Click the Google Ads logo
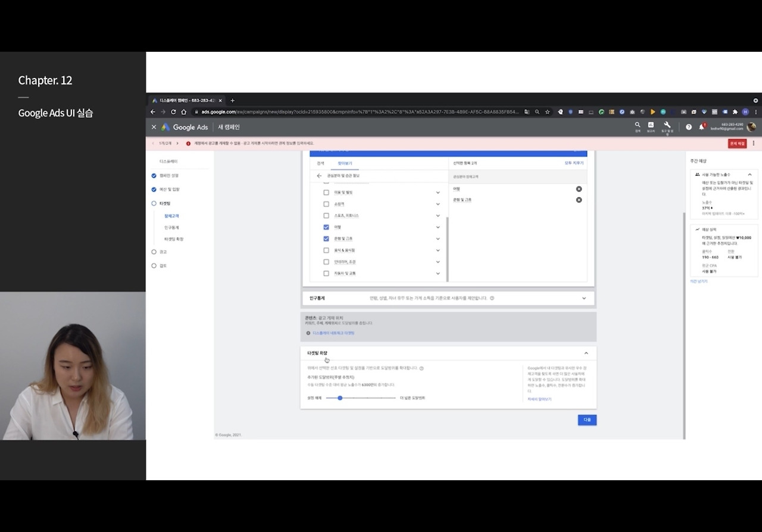The image size is (762, 532). [185, 127]
